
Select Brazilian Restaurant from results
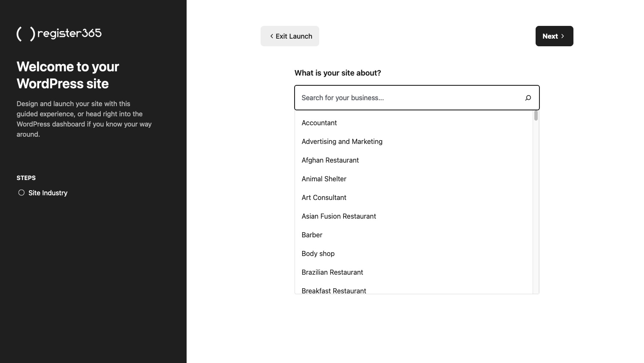click(332, 272)
